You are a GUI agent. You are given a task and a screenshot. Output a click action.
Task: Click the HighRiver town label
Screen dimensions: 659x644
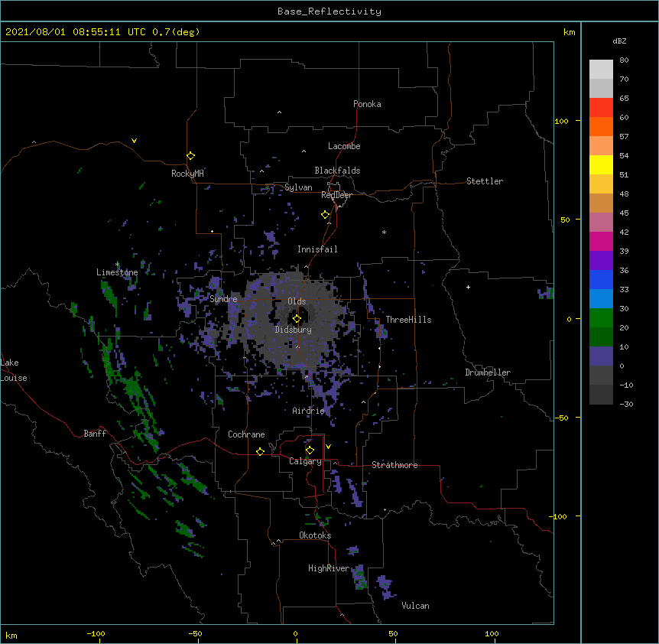[329, 568]
